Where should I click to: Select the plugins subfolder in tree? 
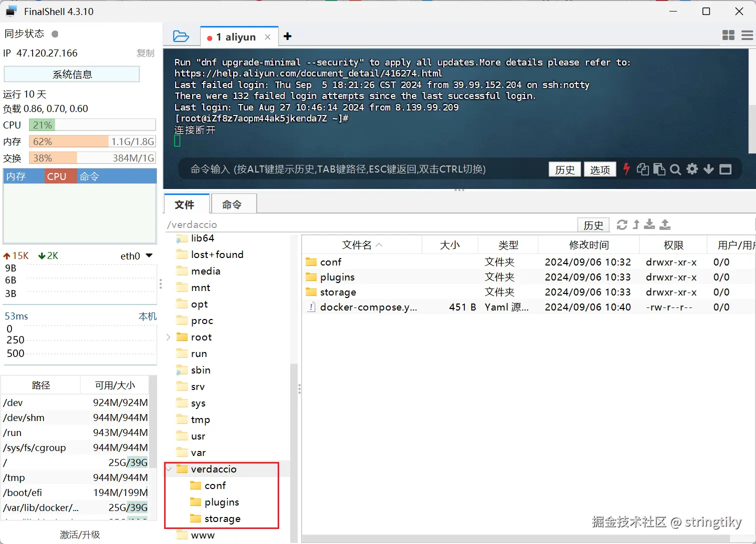(x=222, y=502)
